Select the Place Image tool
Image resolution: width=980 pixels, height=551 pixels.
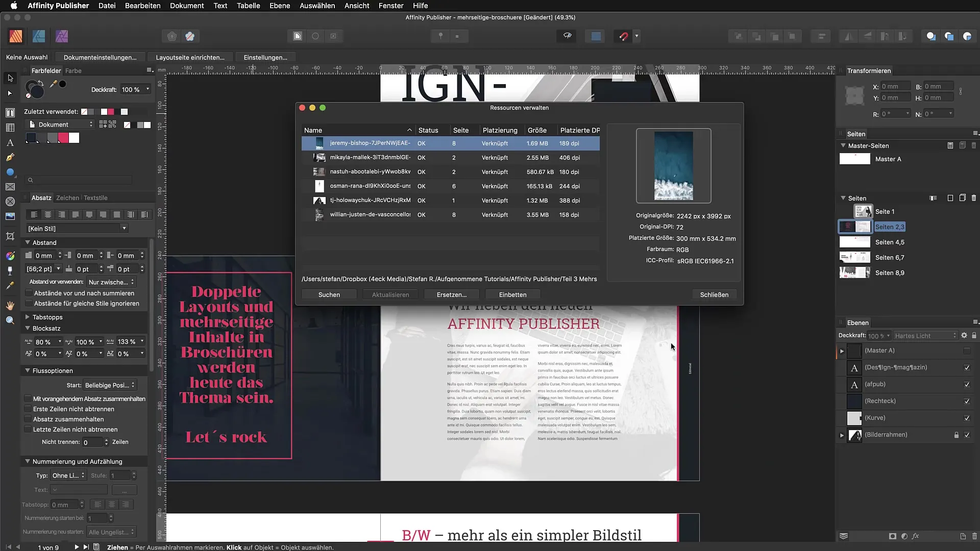[x=10, y=216]
